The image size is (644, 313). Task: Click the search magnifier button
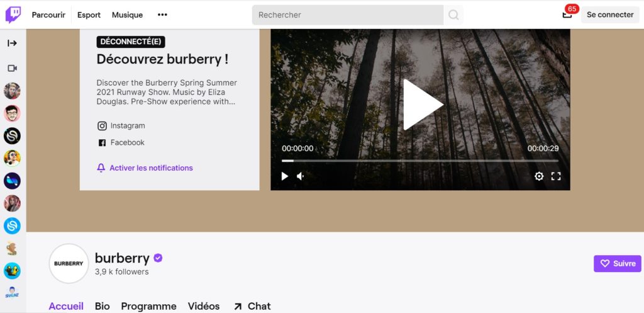[453, 14]
